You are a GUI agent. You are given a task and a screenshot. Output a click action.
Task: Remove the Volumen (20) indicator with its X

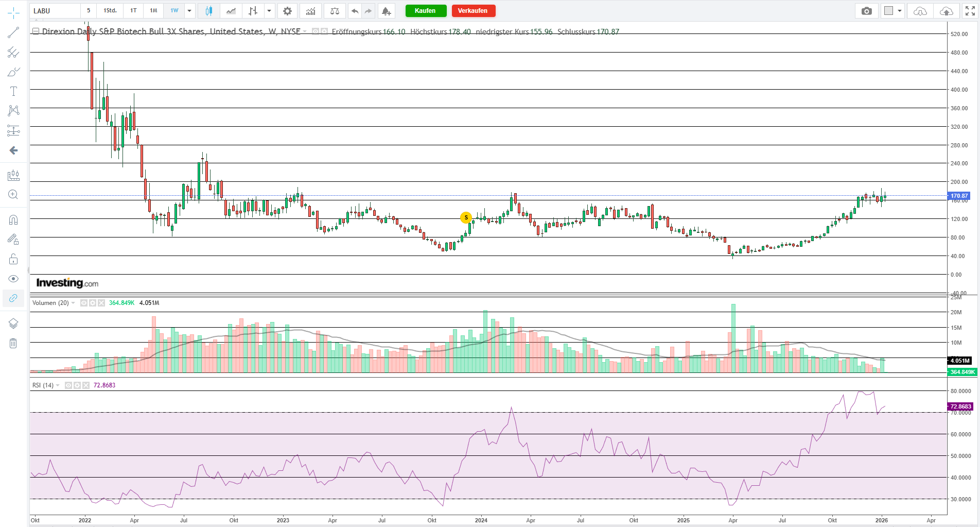[100, 303]
